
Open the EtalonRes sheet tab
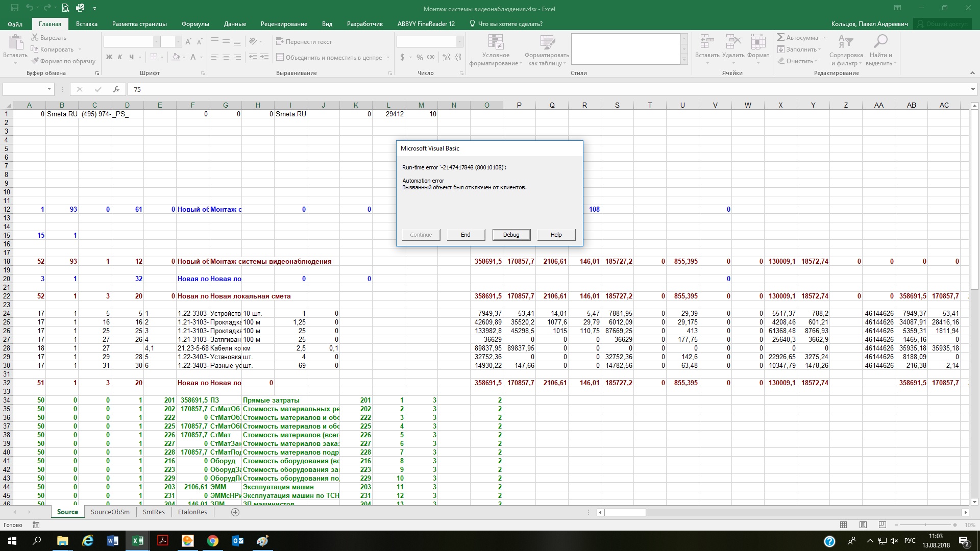pos(193,512)
